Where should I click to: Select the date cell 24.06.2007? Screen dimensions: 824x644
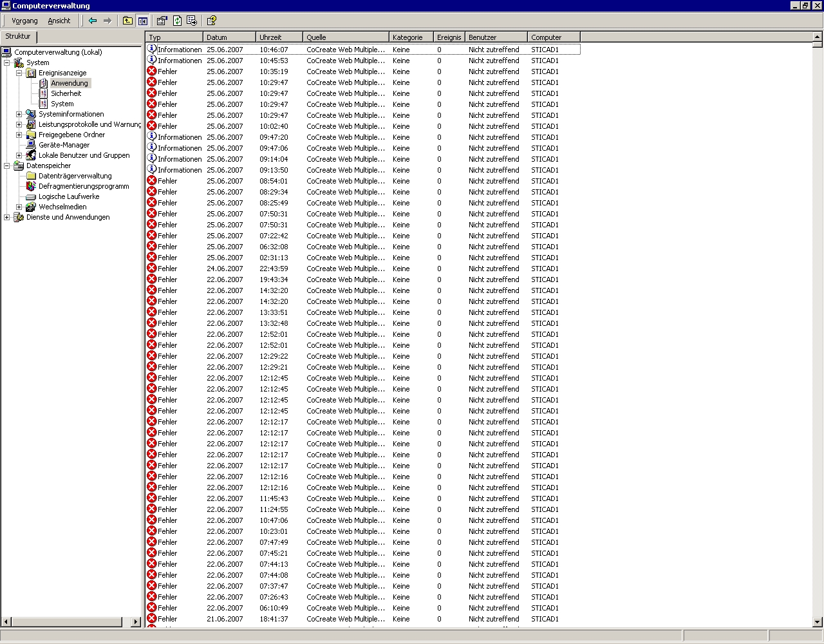(x=225, y=269)
